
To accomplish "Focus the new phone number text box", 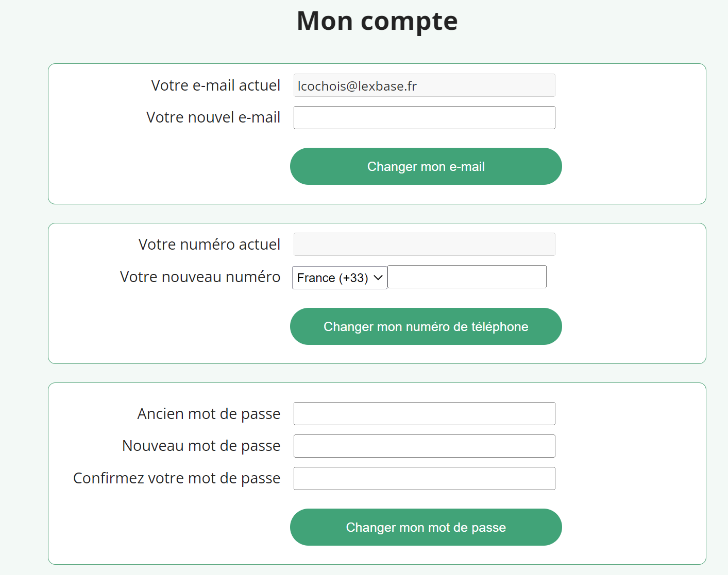I will coord(466,277).
